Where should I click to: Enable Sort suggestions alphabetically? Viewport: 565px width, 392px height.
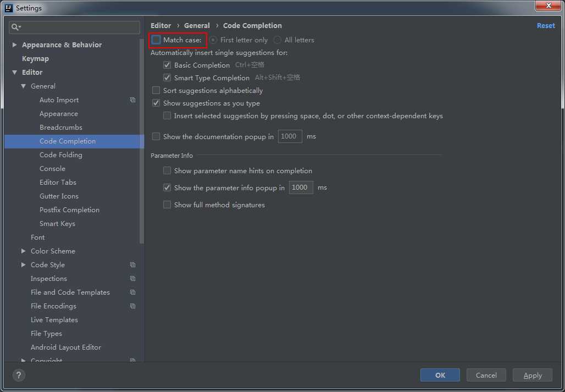pos(156,90)
